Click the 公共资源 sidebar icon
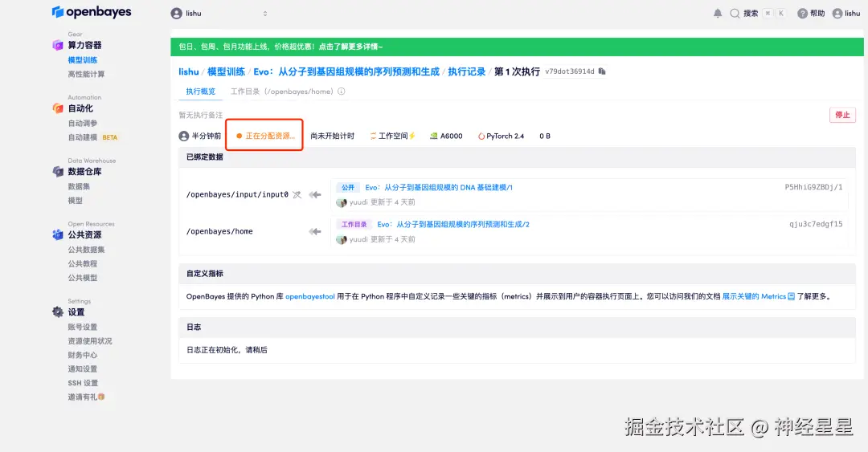The image size is (868, 452). point(58,234)
